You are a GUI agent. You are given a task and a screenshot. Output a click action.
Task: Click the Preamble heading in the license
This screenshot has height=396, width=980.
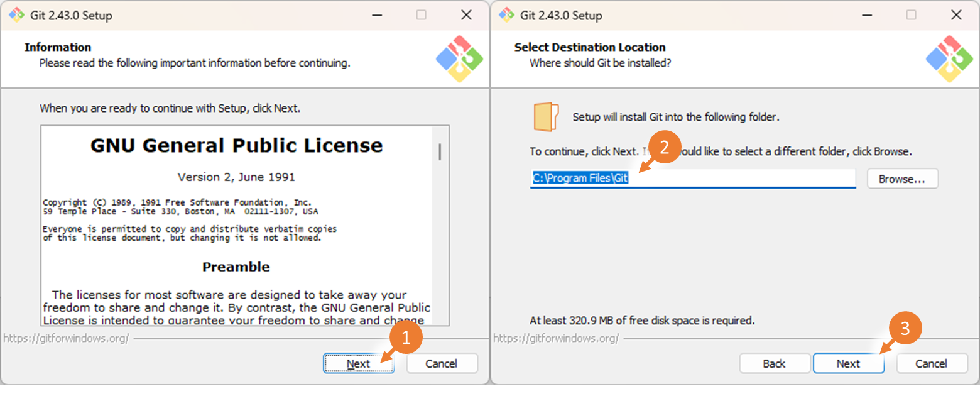click(236, 267)
